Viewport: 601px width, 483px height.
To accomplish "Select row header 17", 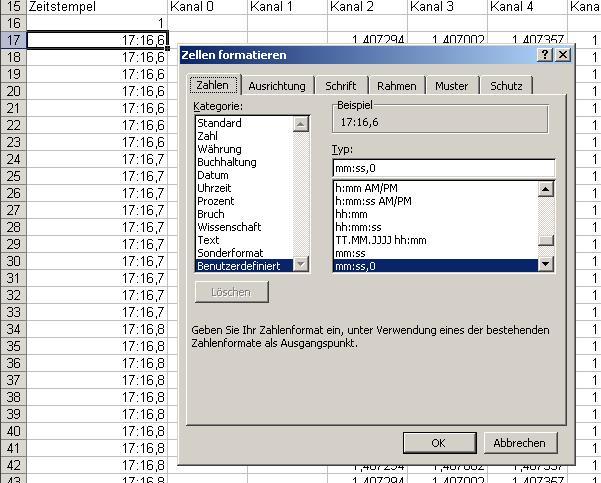I will [x=13, y=40].
